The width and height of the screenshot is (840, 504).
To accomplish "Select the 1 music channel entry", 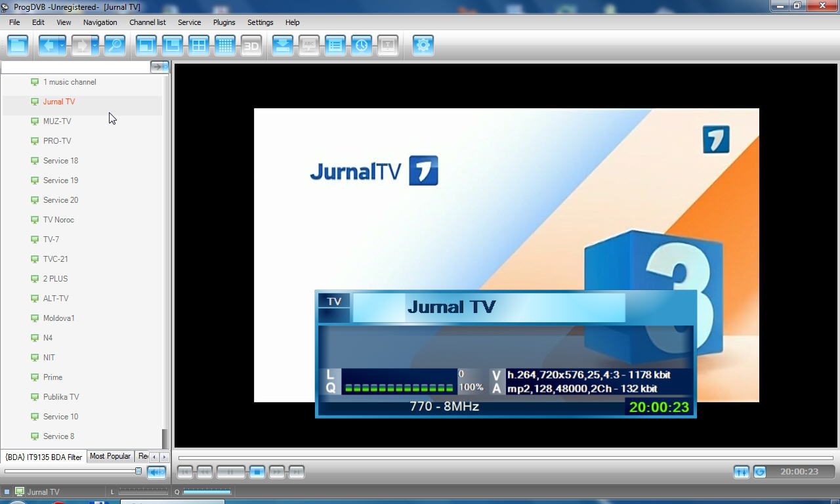I will [70, 82].
